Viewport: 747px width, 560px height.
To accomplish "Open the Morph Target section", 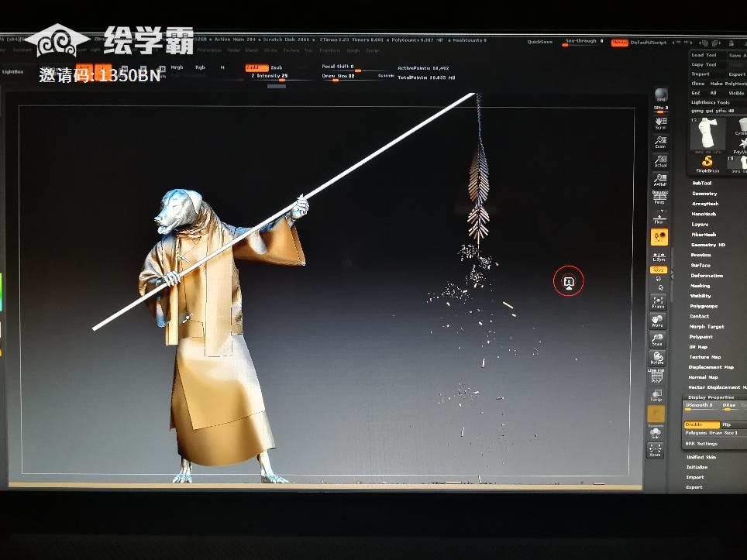I will coord(707,327).
